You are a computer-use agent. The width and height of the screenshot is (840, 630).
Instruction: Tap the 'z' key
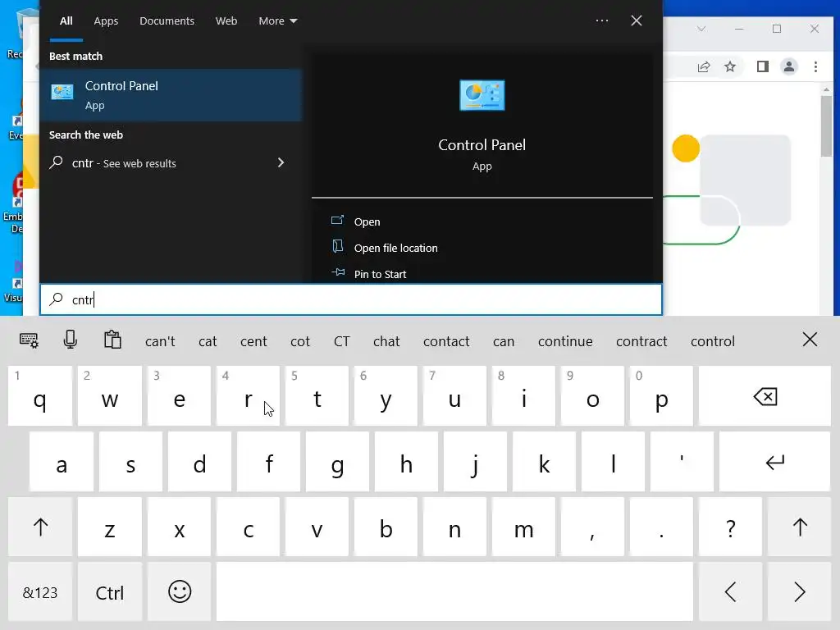pyautogui.click(x=110, y=527)
